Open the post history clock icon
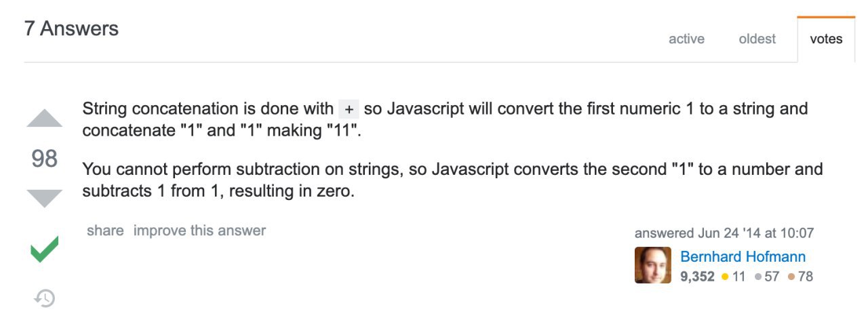 coord(45,298)
